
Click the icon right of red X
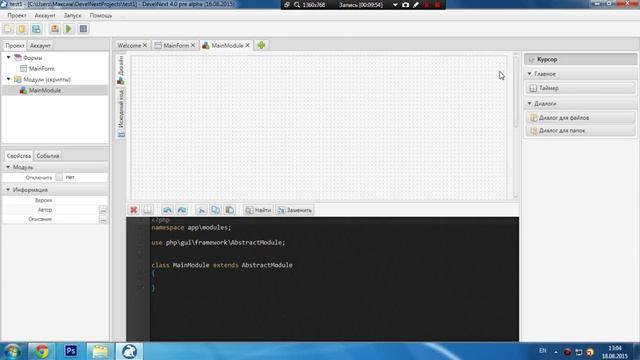click(x=147, y=210)
